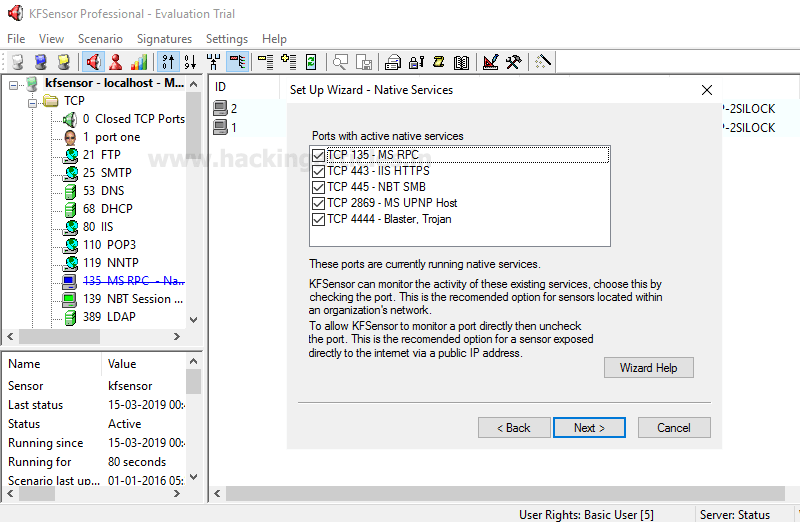This screenshot has height=522, width=800.
Task: Open Wizard Help
Action: [x=648, y=368]
